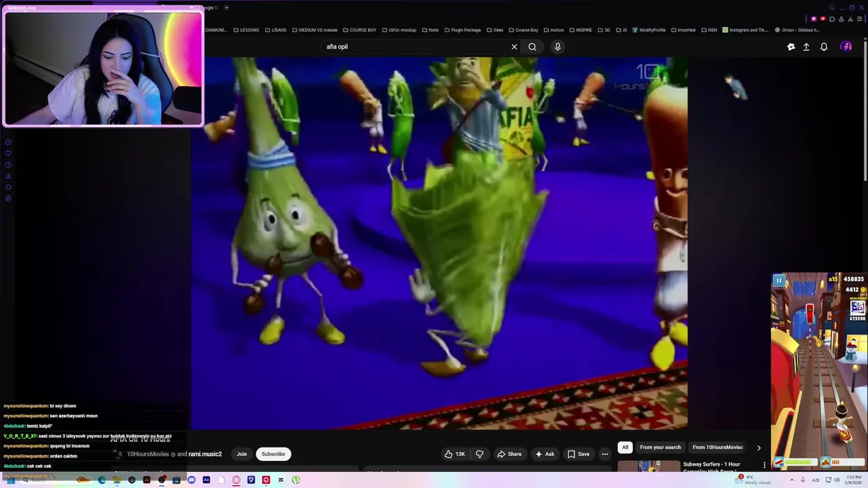The height and width of the screenshot is (488, 868).
Task: Open the YouTube account avatar menu
Action: 846,47
